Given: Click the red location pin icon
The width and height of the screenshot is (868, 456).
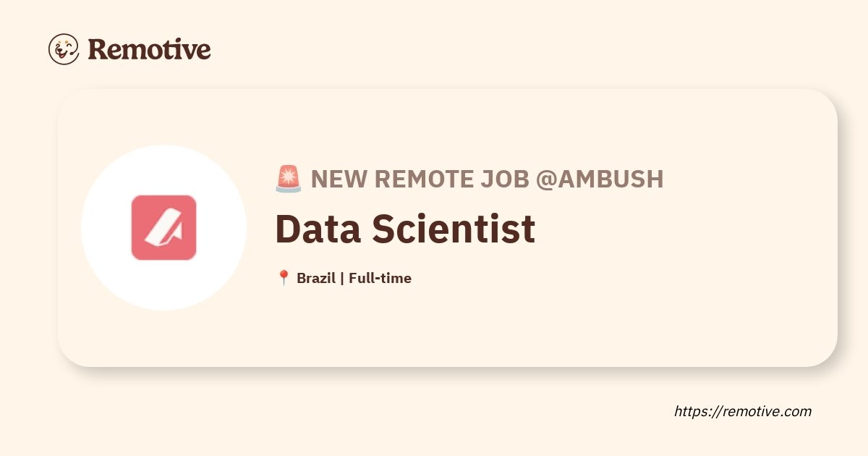Looking at the screenshot, I should tap(284, 278).
